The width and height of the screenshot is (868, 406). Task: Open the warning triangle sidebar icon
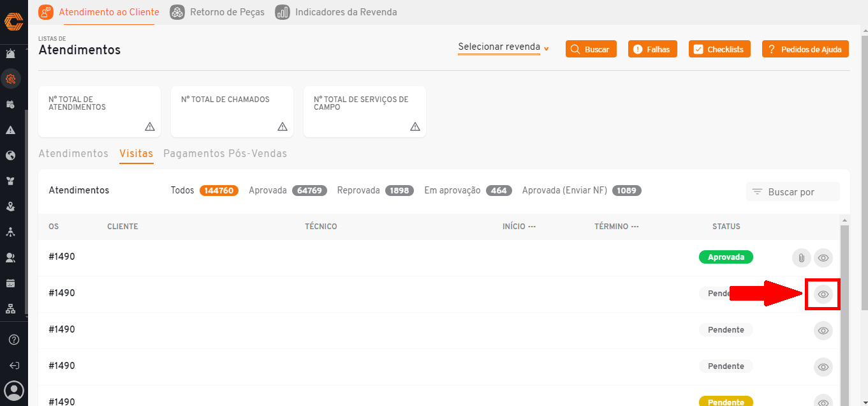pyautogui.click(x=10, y=130)
